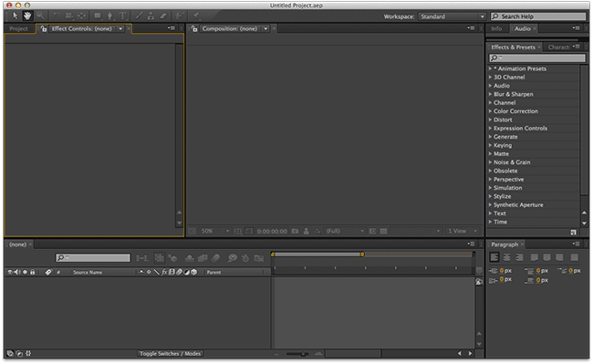Expand the Animation Presets category
Viewport: 593px width, 364px height.
[490, 68]
